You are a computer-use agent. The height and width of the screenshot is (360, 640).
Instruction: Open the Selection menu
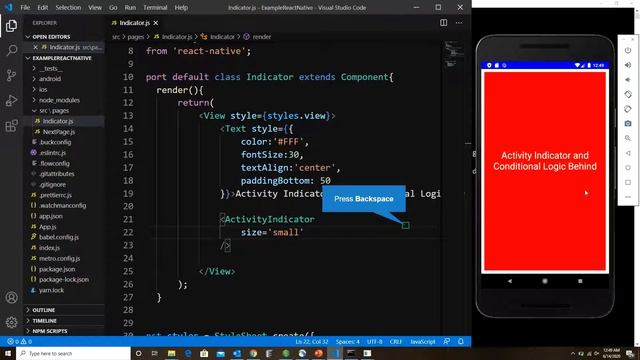click(68, 7)
